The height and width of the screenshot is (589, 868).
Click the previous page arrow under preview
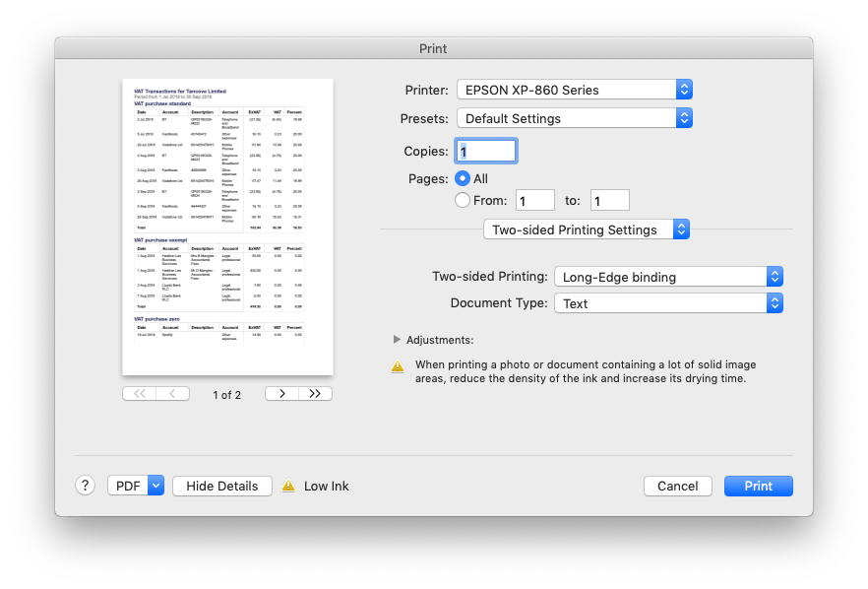pyautogui.click(x=173, y=392)
